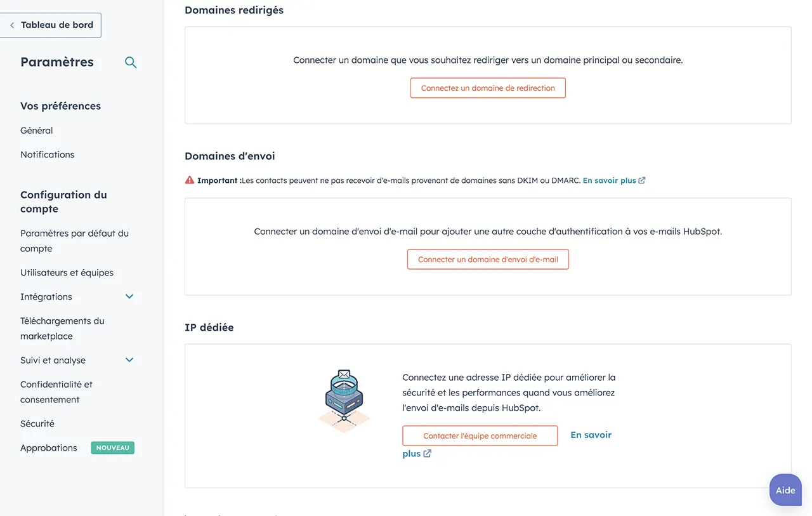Go to Notifications settings
Image resolution: width=812 pixels, height=516 pixels.
coord(48,155)
